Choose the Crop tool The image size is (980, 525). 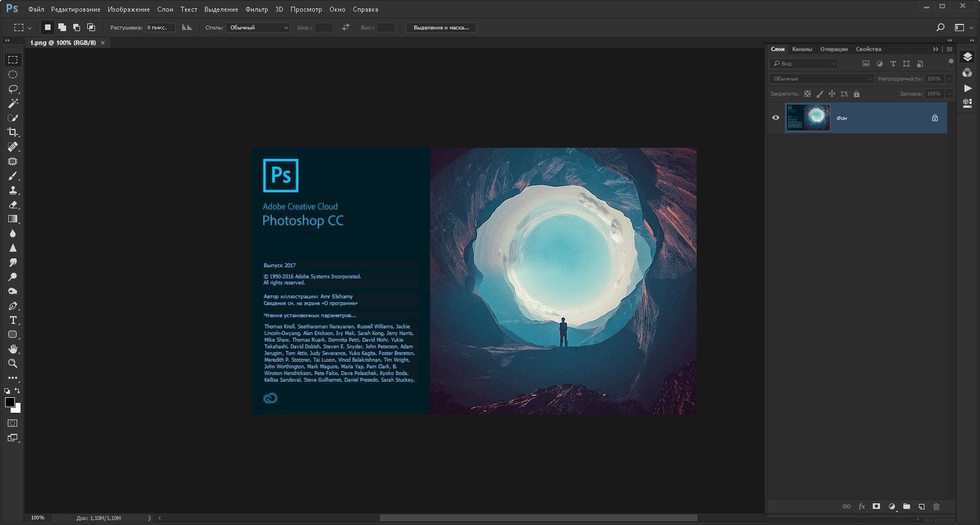tap(13, 132)
